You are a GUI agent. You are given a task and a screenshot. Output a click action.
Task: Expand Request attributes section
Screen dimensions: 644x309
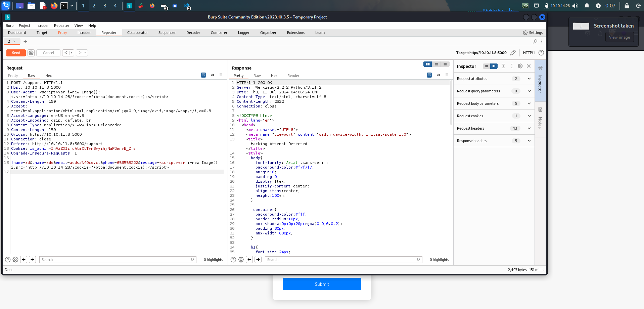point(494,79)
